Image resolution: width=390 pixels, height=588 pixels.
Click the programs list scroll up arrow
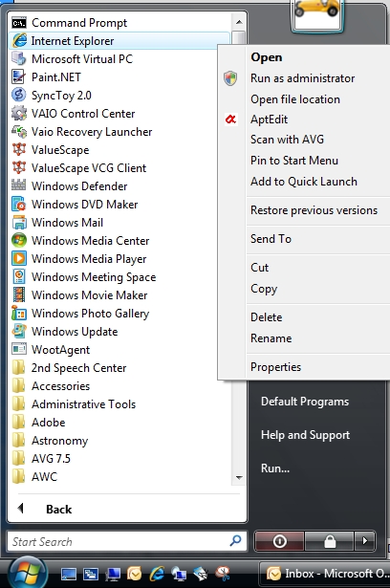click(239, 23)
